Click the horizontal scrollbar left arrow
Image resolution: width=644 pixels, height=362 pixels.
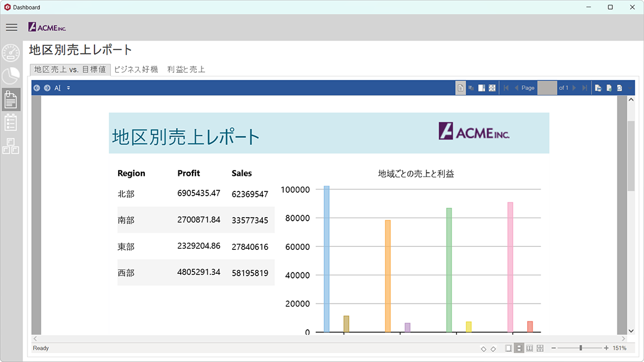point(35,339)
